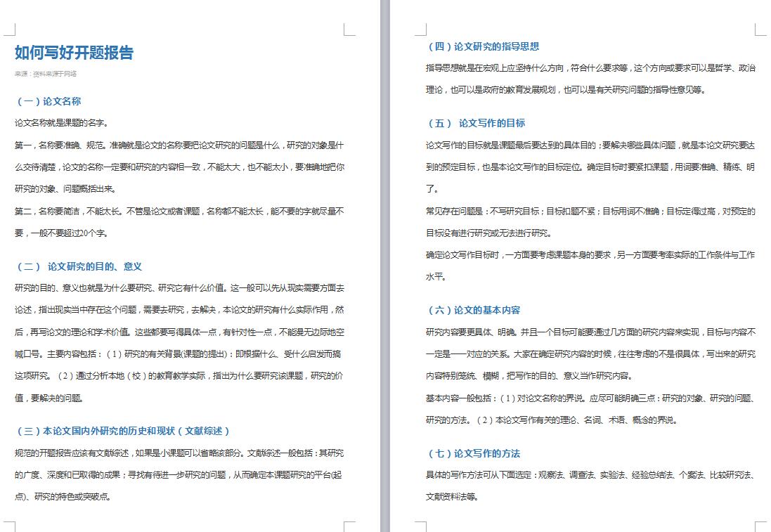This screenshot has width=771, height=532.
Task: Click the paragraph starting 指导思想就是在宏观上
Action: 590,68
